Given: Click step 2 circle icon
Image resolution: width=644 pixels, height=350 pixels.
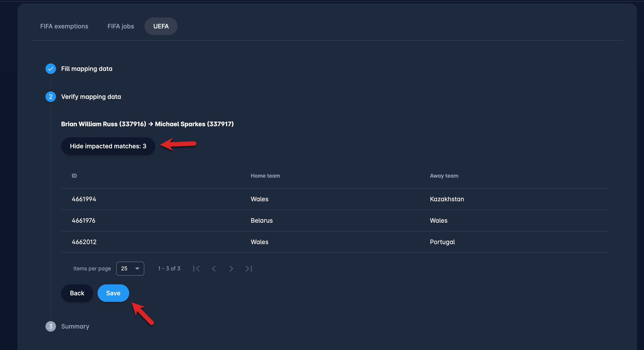Looking at the screenshot, I should (x=50, y=96).
